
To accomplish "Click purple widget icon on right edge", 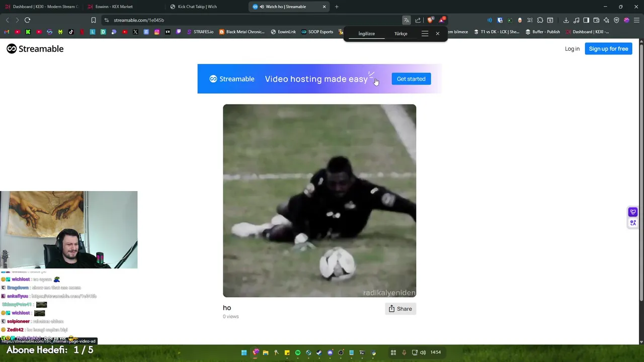I will [x=633, y=212].
